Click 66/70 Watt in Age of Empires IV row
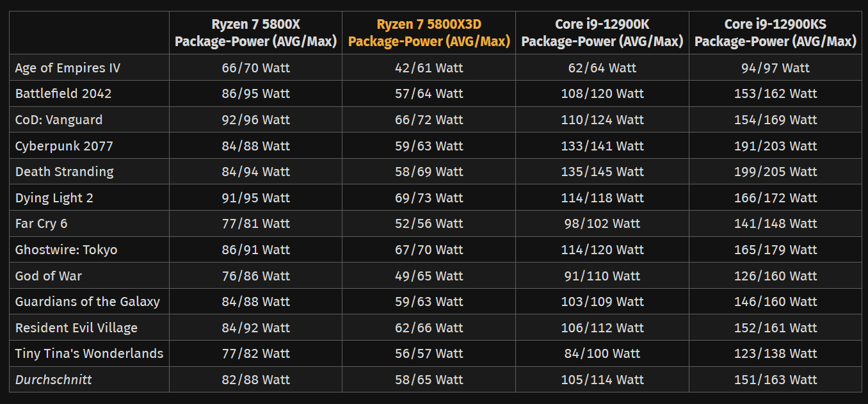Image resolution: width=868 pixels, height=404 pixels. point(256,68)
